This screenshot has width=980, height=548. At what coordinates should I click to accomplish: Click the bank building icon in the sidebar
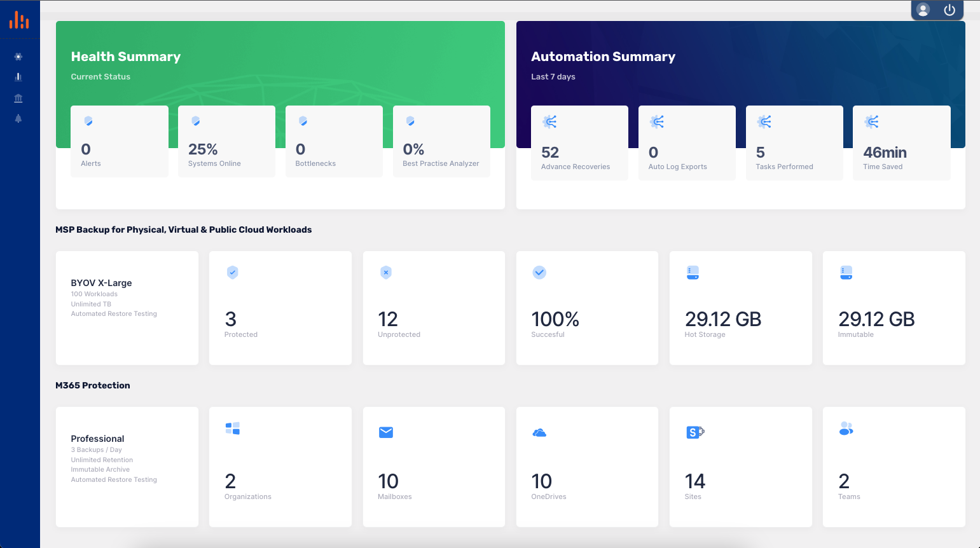[18, 98]
